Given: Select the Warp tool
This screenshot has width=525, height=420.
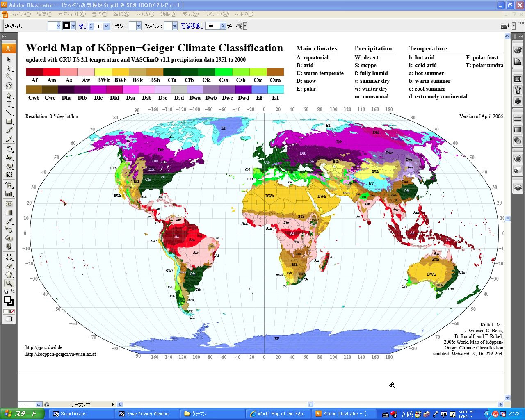Looking at the screenshot, I should click(9, 166).
